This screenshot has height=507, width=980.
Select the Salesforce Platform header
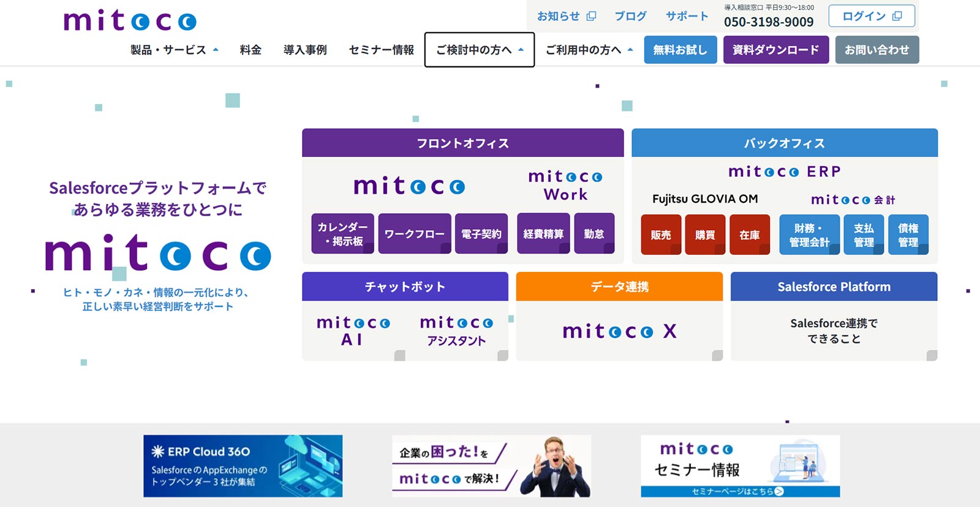[x=834, y=286]
